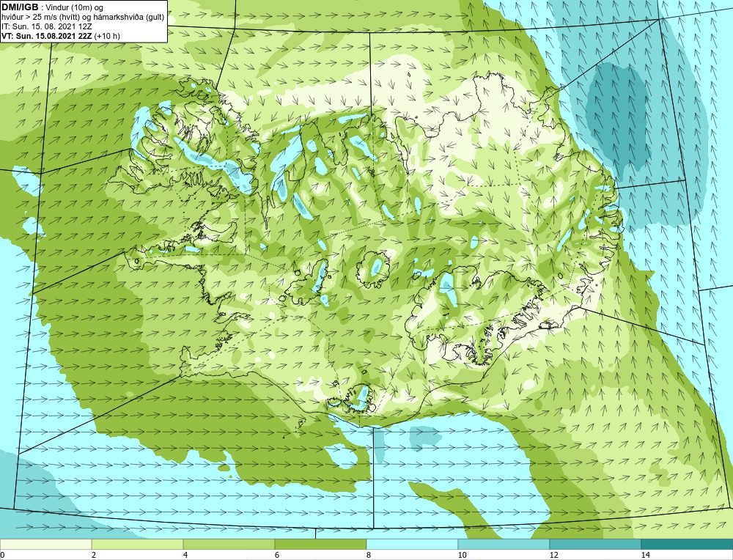Click the 2–4 m/s light yellow-green legend swatch
733x560 pixels.
click(x=138, y=545)
